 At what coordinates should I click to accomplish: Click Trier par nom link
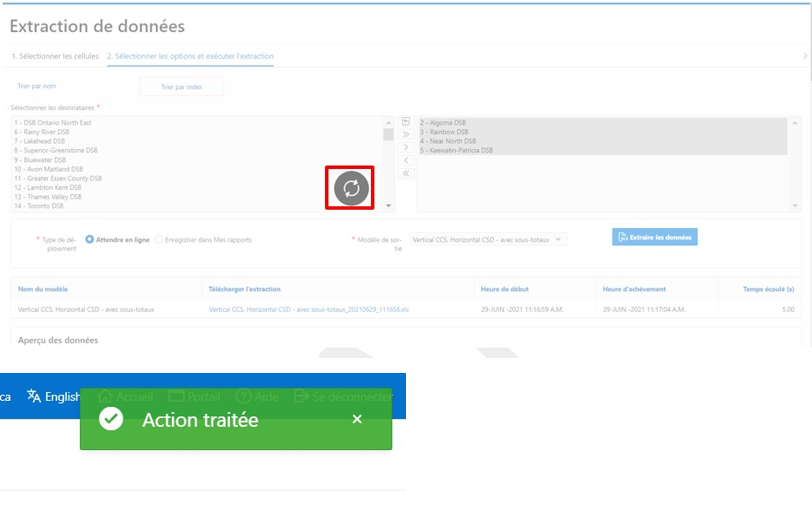pos(37,86)
